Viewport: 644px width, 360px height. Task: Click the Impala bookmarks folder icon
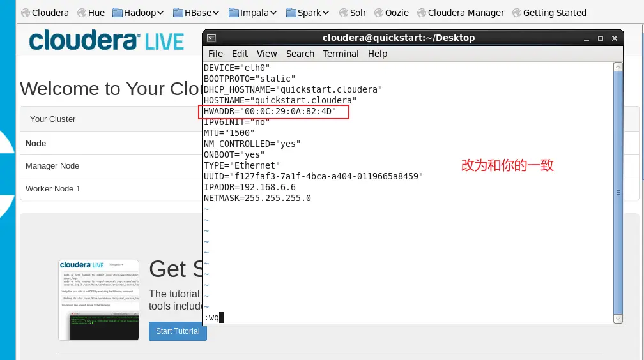234,13
